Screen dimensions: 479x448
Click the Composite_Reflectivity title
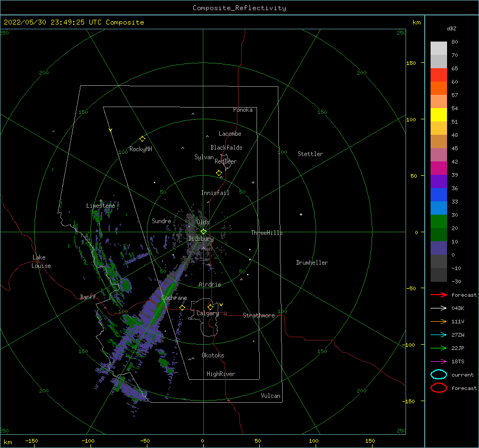240,8
